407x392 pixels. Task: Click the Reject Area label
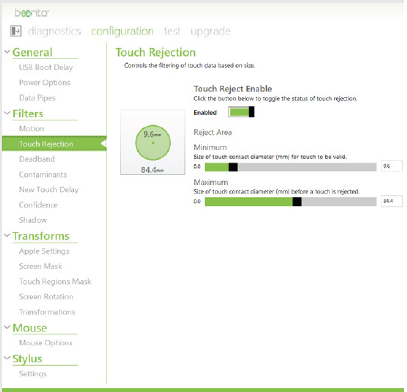tap(213, 132)
